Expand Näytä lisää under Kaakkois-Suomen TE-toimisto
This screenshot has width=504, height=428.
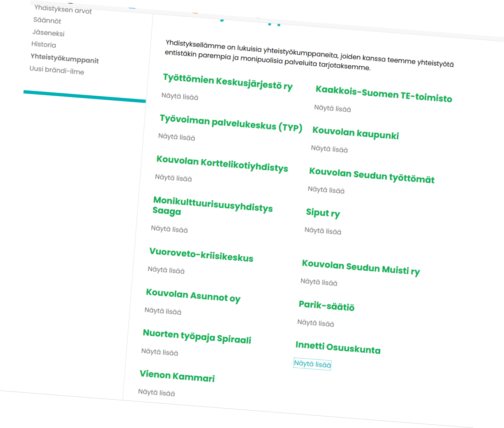333,108
